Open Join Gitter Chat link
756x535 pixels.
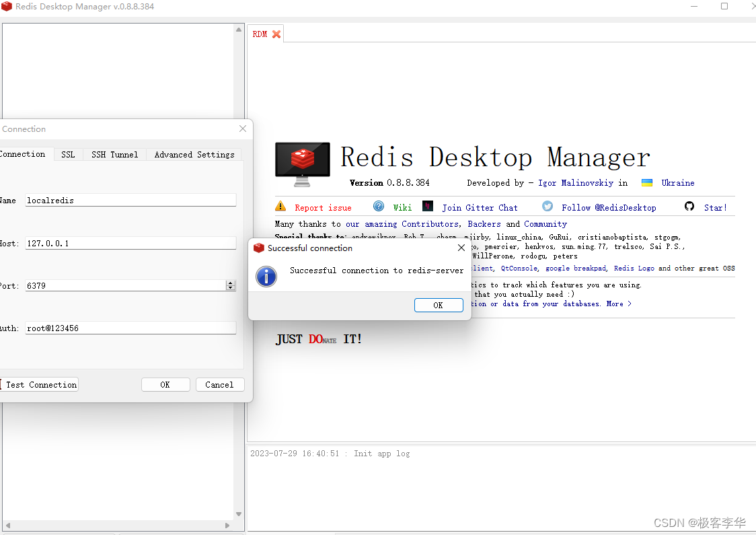coord(480,207)
